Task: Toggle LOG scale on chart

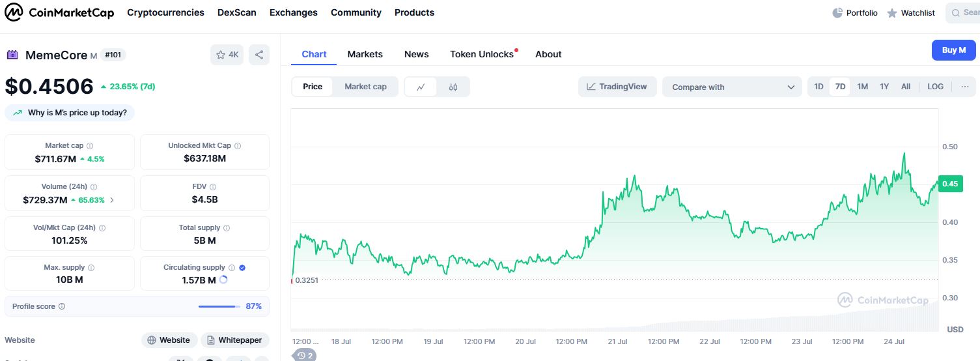Action: click(935, 87)
